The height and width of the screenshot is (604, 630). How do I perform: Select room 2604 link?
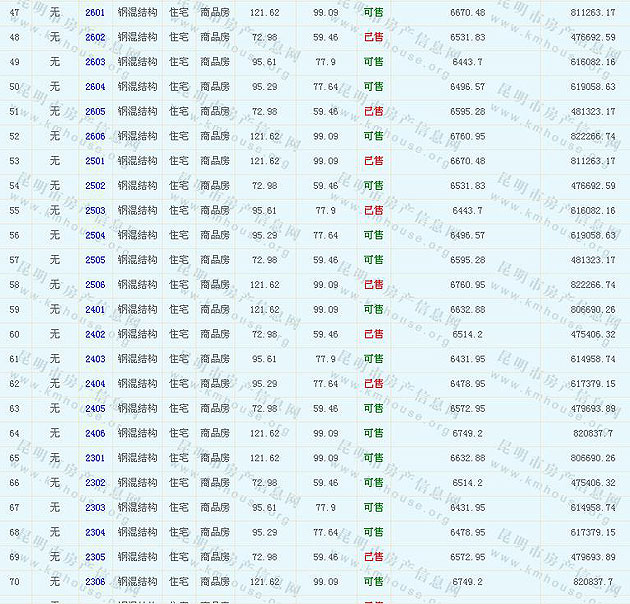[x=95, y=87]
